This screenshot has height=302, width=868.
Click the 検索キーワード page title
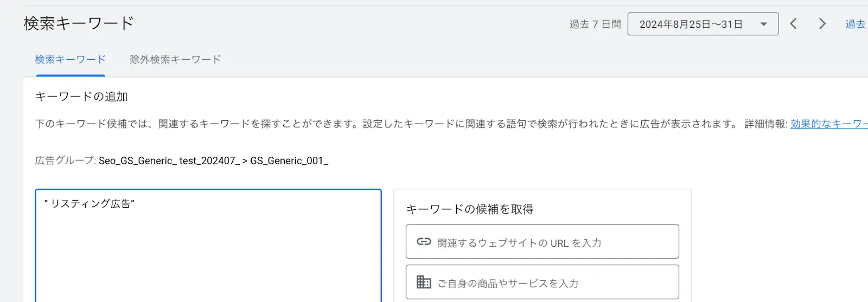point(79,23)
